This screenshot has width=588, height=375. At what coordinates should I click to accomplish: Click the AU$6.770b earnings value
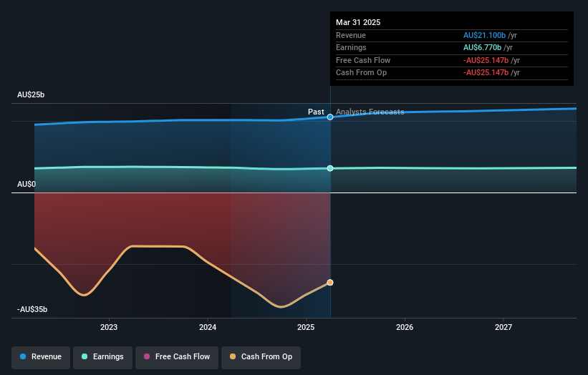click(482, 47)
